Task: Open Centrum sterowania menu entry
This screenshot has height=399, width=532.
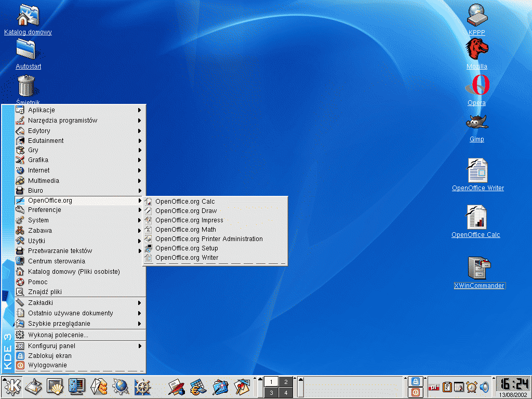Action: [80, 261]
